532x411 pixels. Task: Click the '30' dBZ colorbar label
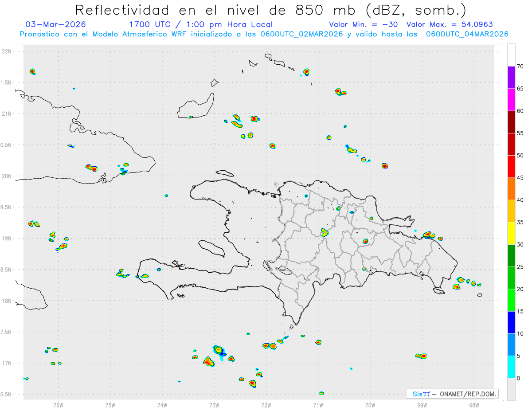[x=520, y=244]
